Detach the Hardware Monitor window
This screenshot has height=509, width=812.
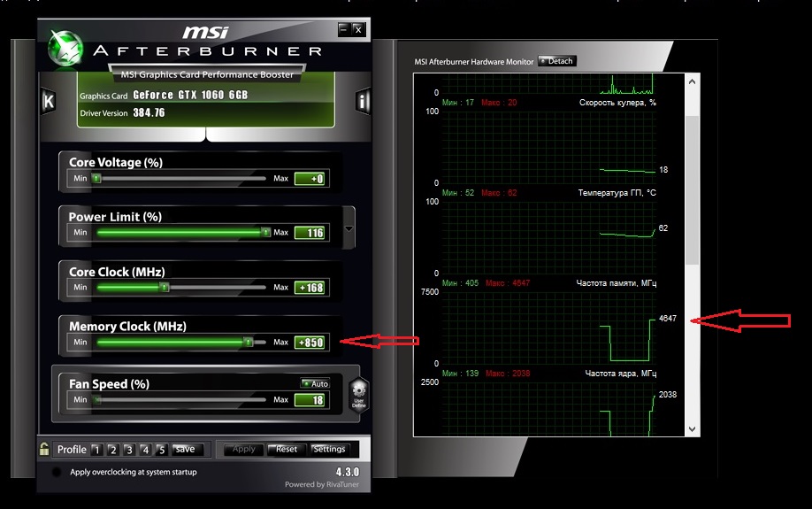tap(557, 61)
